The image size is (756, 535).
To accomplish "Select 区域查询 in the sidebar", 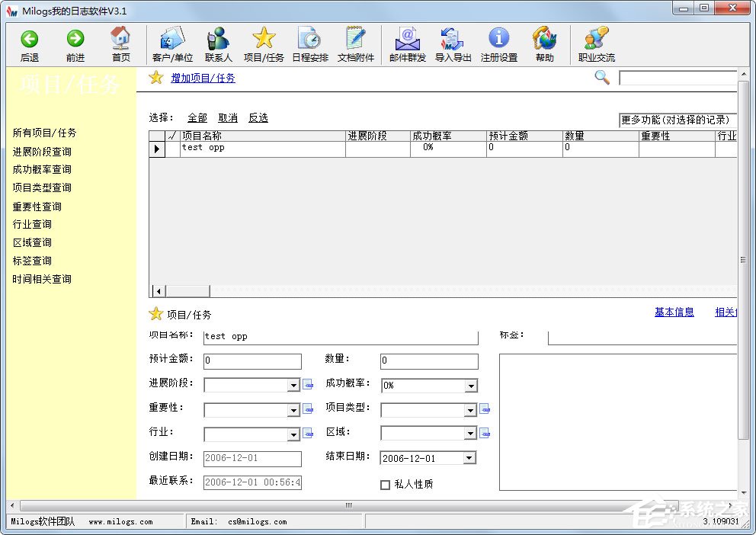I will tap(32, 242).
